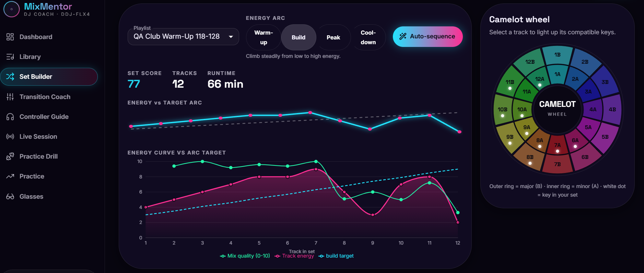The height and width of the screenshot is (273, 644).
Task: Click the 4A inner ring segment
Action: [x=593, y=110]
